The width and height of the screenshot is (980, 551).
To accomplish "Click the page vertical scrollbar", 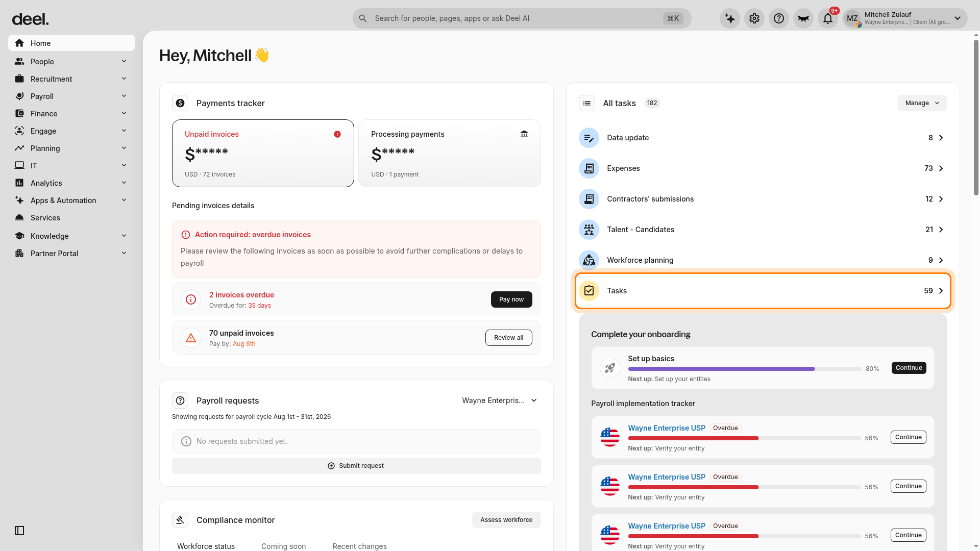I will (976, 117).
